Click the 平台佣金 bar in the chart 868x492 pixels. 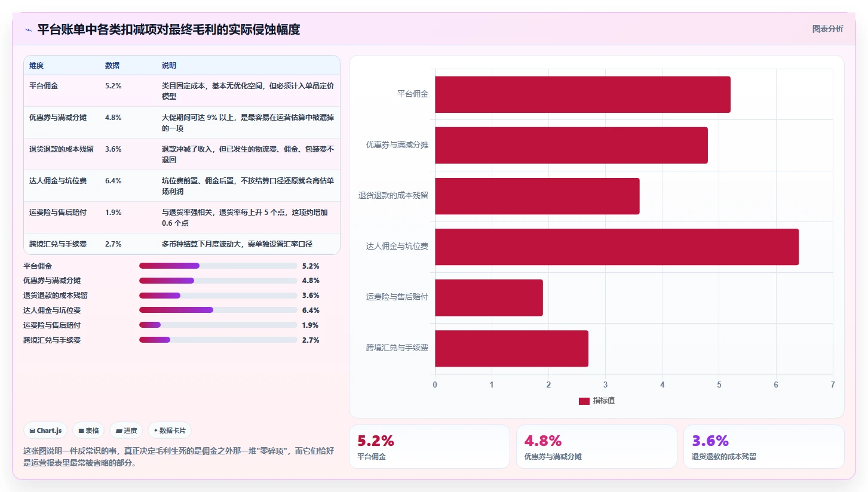coord(582,94)
